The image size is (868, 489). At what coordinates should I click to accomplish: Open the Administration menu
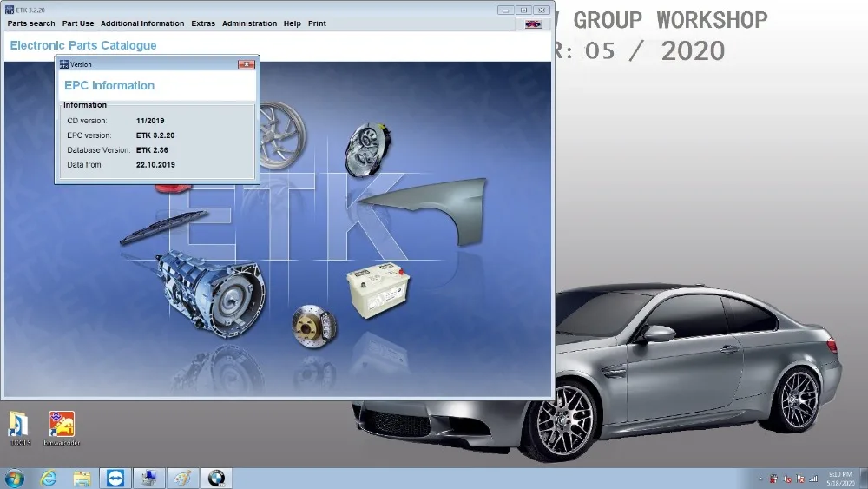click(250, 23)
